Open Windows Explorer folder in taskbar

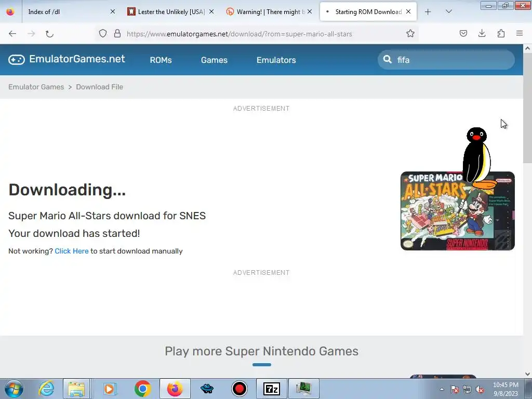[x=76, y=389]
